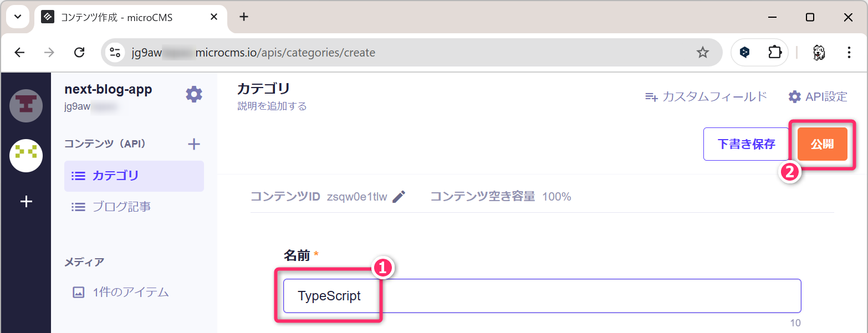
Task: View site information icon in address bar
Action: (115, 53)
